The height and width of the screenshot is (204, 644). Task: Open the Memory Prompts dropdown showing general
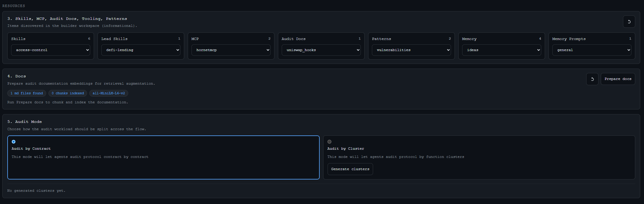click(x=592, y=50)
